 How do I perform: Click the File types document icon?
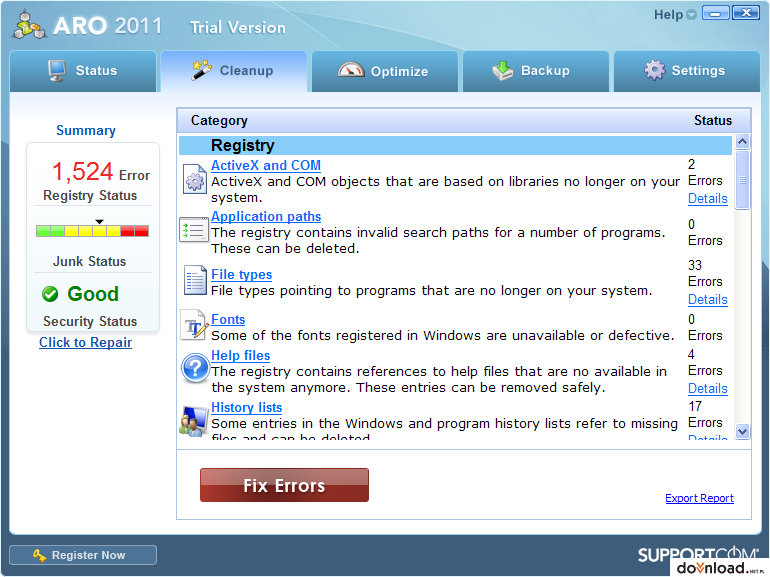pyautogui.click(x=195, y=280)
